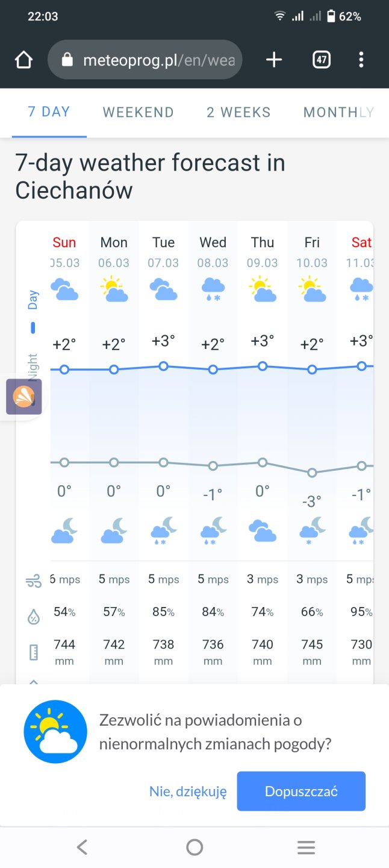Screen dimensions: 389x868
Task: Tap the site padlock security icon
Action: pos(67,60)
